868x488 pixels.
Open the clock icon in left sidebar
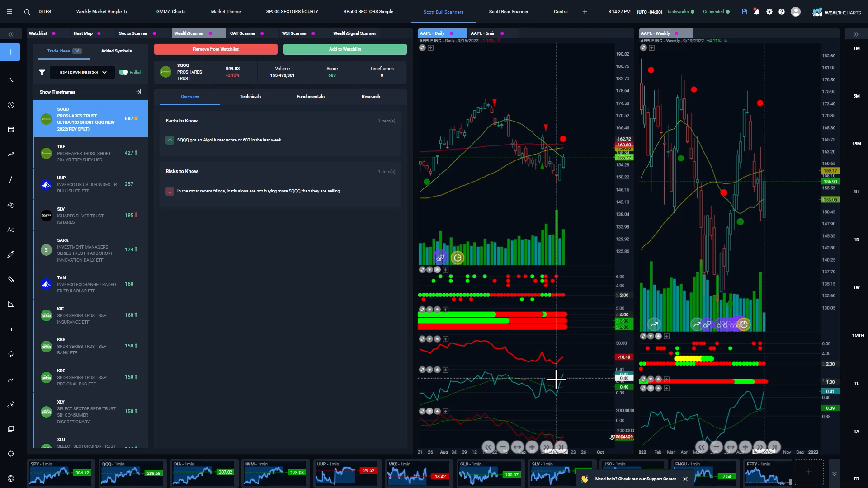pos(11,105)
